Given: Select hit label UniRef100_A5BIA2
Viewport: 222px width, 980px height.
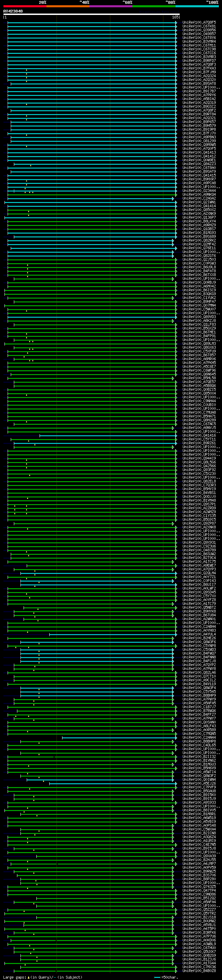Looking at the screenshot, I should click(199, 99).
